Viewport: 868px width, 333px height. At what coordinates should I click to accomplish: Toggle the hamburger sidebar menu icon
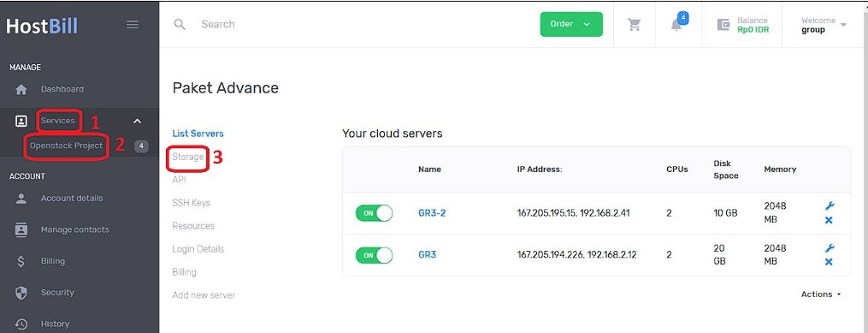(133, 24)
